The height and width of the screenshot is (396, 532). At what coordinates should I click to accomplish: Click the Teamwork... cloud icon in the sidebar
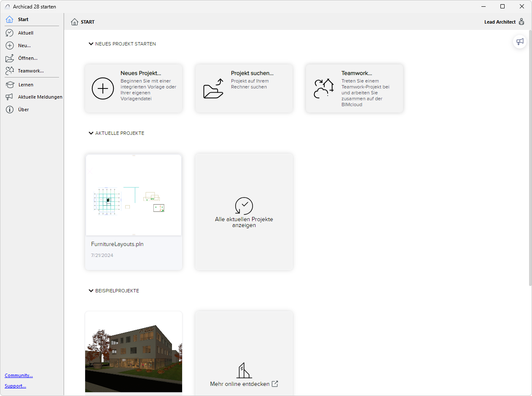click(x=10, y=71)
